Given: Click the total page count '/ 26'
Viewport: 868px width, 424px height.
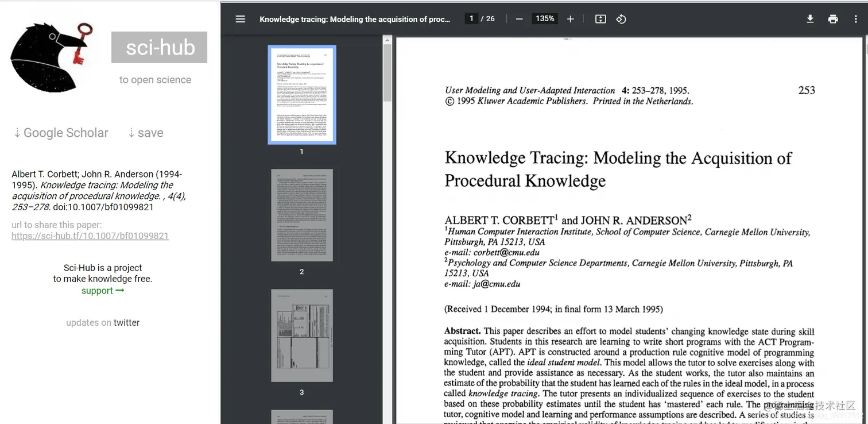Looking at the screenshot, I should 488,18.
